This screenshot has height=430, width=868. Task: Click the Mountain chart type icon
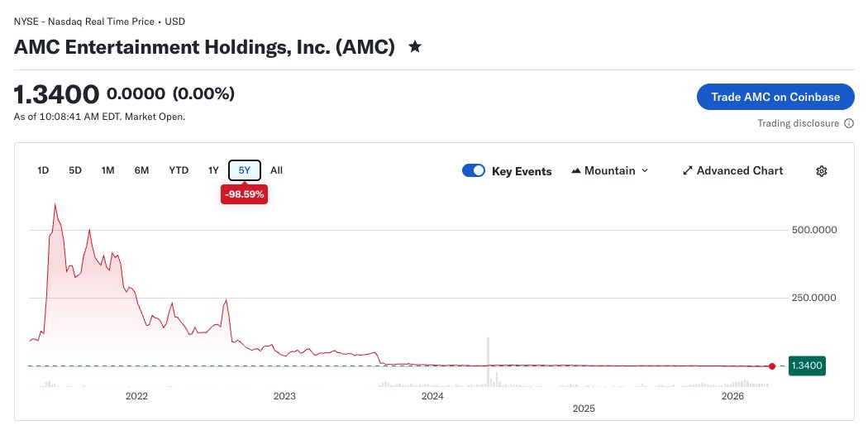click(576, 171)
